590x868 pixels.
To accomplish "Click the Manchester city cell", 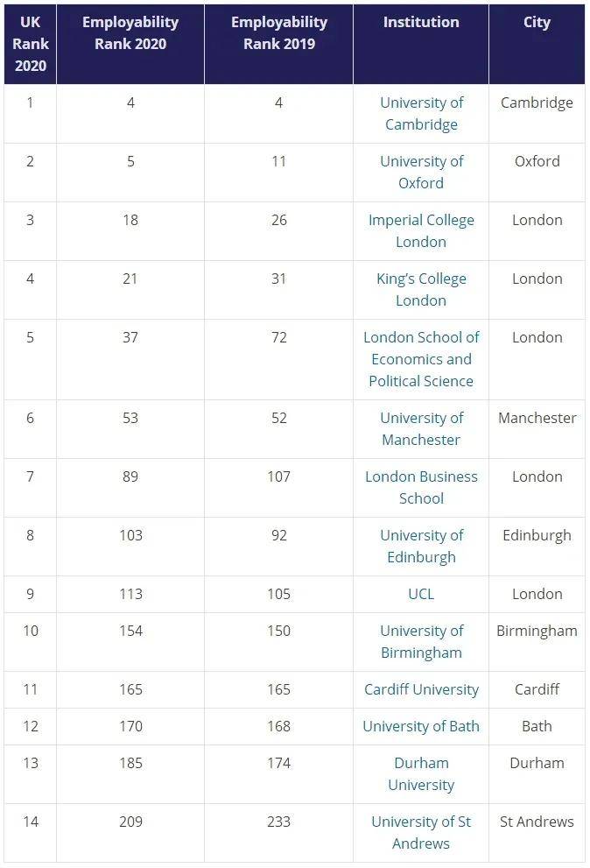I will (x=537, y=418).
